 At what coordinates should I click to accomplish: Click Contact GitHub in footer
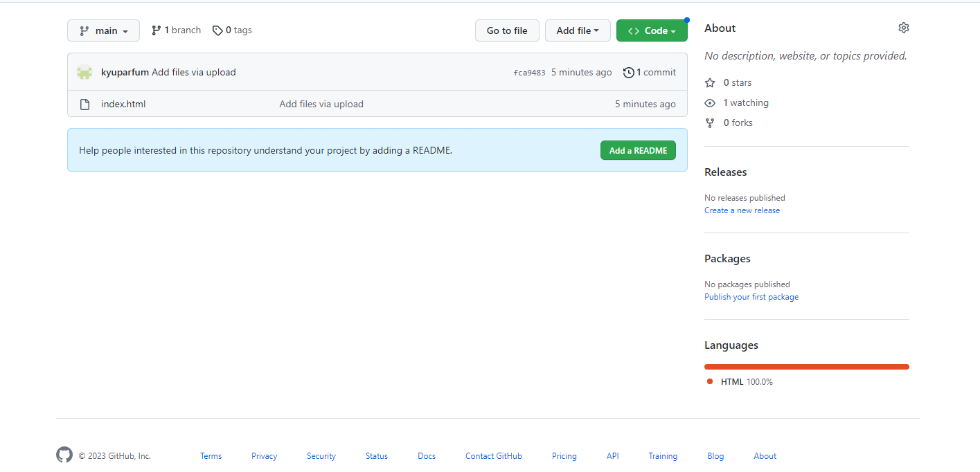pyautogui.click(x=494, y=456)
